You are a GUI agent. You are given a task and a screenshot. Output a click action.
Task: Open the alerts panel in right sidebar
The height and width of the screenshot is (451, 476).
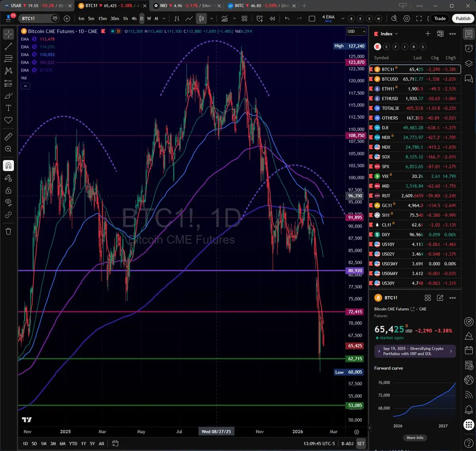pos(468,48)
